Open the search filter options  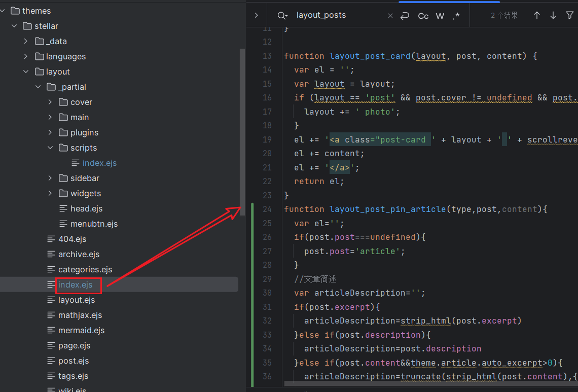[x=569, y=16]
